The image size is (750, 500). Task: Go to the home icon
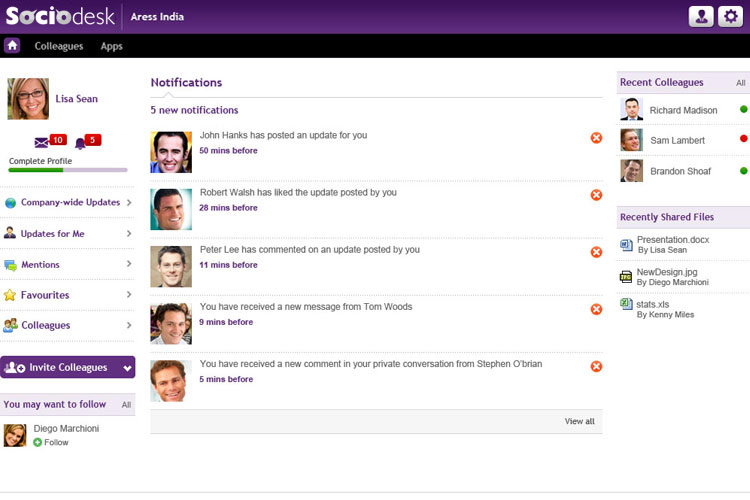[x=12, y=46]
